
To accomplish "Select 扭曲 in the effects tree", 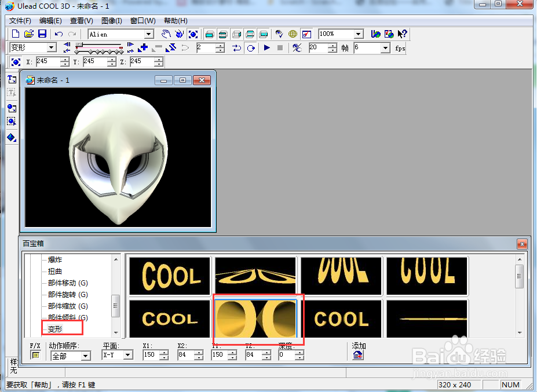I will pos(55,271).
